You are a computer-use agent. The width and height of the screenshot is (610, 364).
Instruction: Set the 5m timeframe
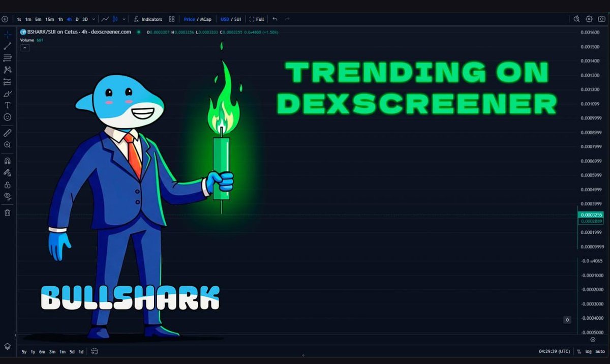(x=38, y=19)
